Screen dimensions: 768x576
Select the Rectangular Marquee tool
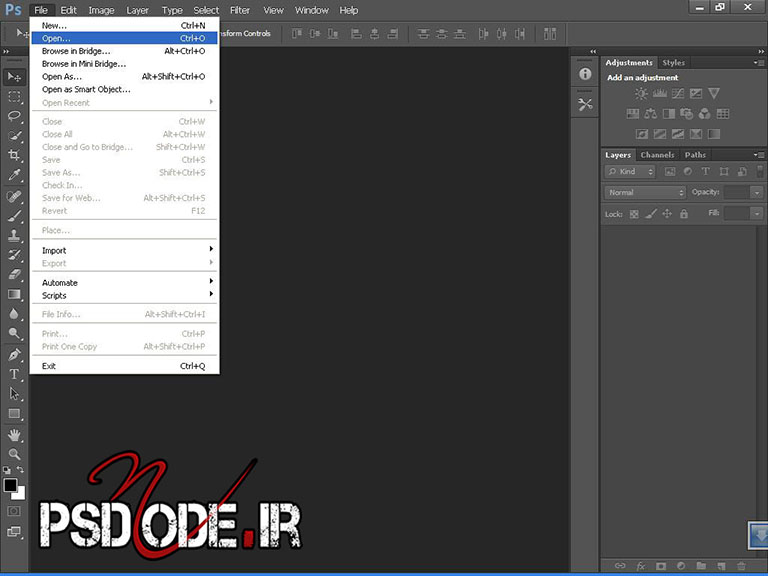point(14,96)
